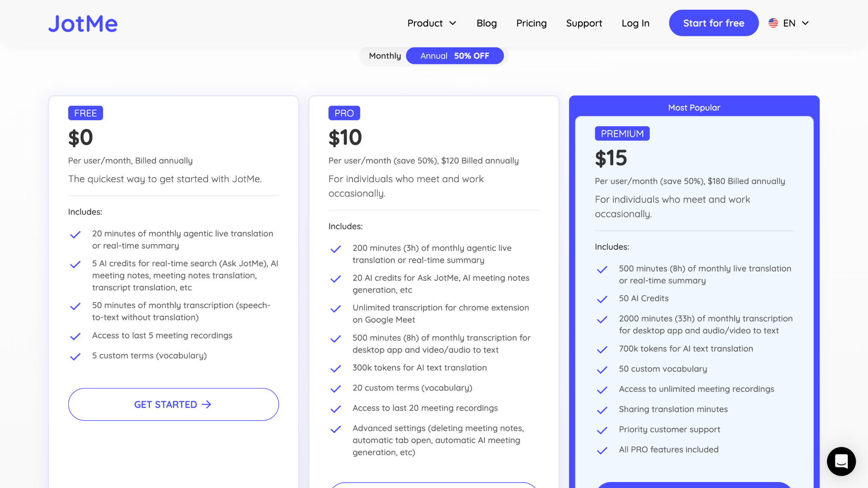The image size is (868, 488).
Task: Click the PREMIUM plan badge
Action: pyautogui.click(x=622, y=133)
